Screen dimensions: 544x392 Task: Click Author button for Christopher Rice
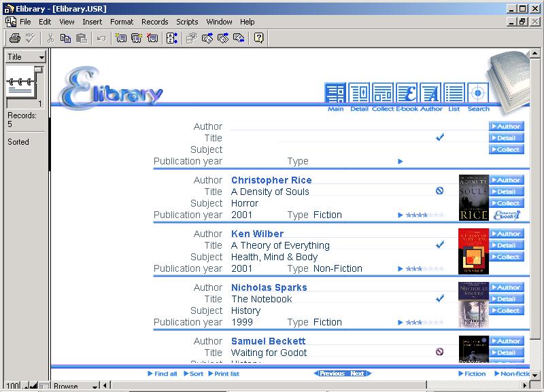pyautogui.click(x=506, y=180)
